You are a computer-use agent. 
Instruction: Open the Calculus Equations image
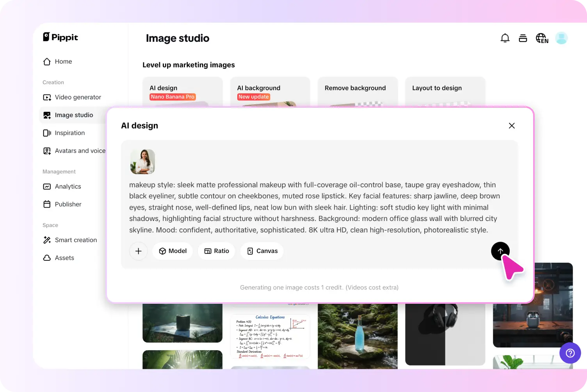point(270,337)
